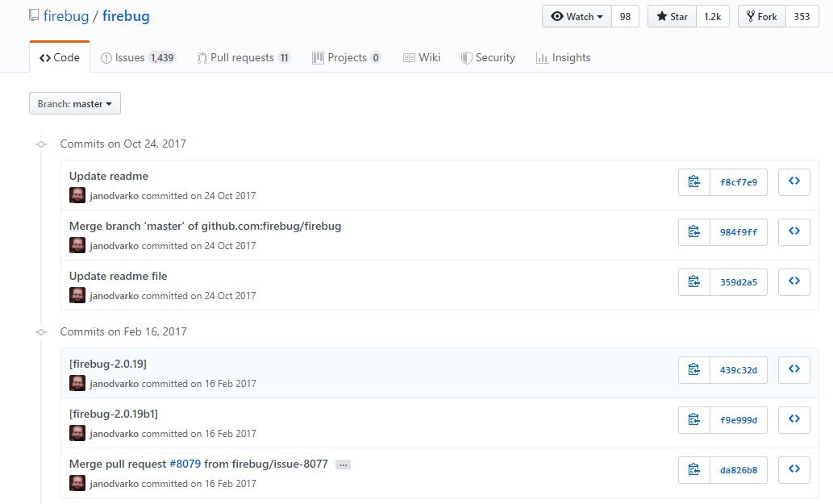Image resolution: width=833 pixels, height=504 pixels.
Task: View the 353 forks count
Action: (x=802, y=16)
